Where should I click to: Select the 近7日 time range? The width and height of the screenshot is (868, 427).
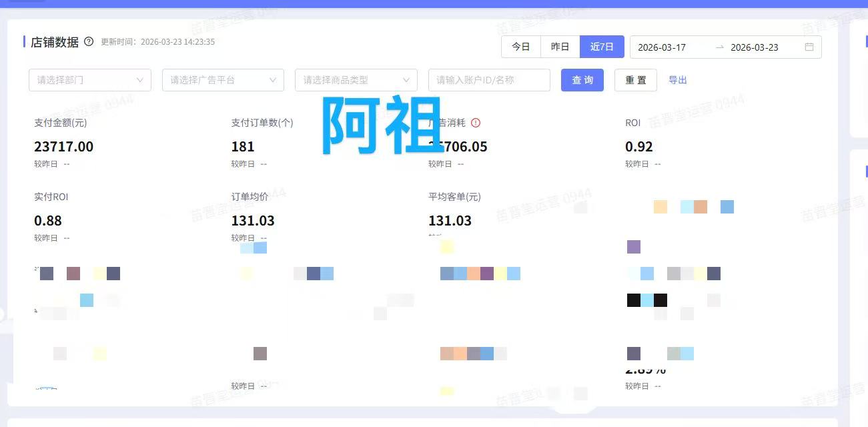click(x=602, y=47)
